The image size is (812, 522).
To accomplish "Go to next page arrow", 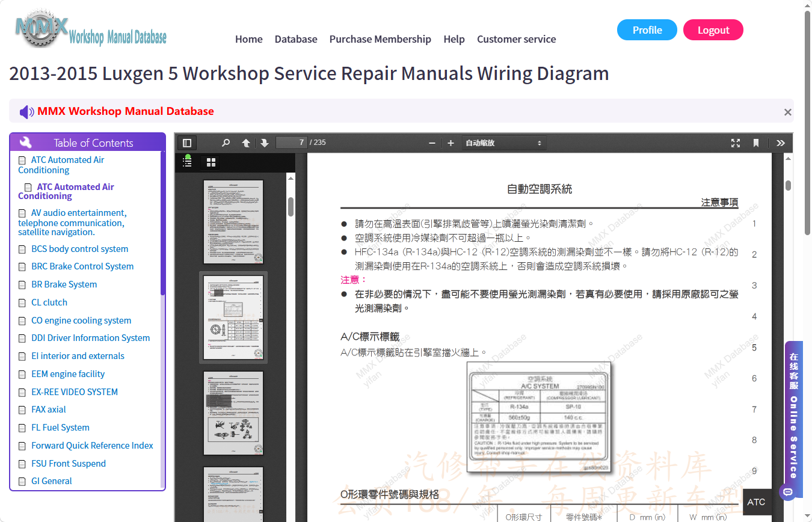I will click(x=264, y=143).
